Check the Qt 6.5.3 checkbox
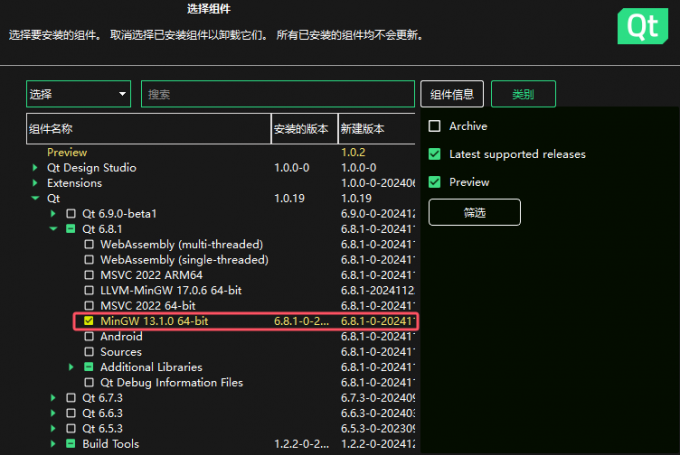This screenshot has width=680, height=455. click(x=71, y=428)
